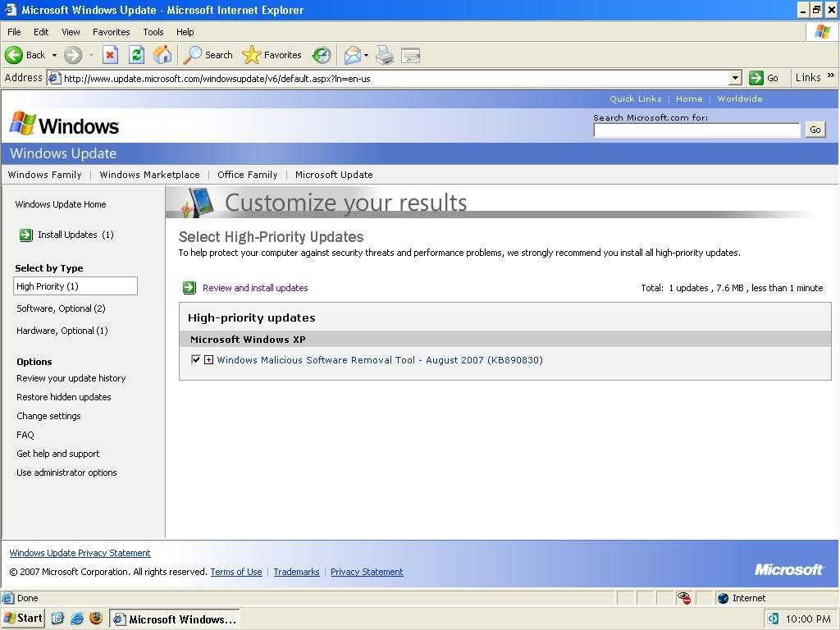Click green arrow beside Review and install updates
The height and width of the screenshot is (630, 840).
click(x=189, y=288)
